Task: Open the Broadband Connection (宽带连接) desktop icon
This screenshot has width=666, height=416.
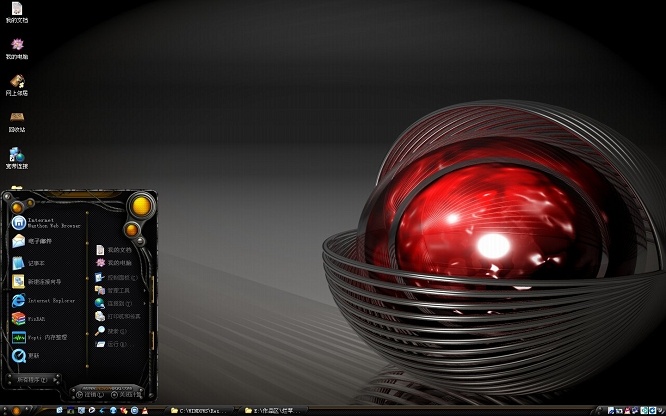Action: pyautogui.click(x=16, y=156)
